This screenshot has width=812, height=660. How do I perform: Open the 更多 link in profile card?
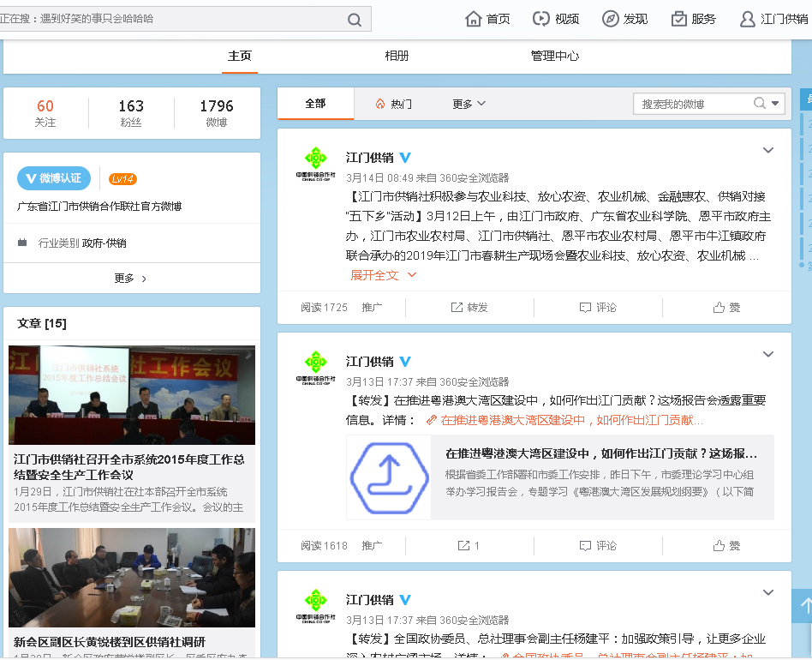(x=131, y=279)
